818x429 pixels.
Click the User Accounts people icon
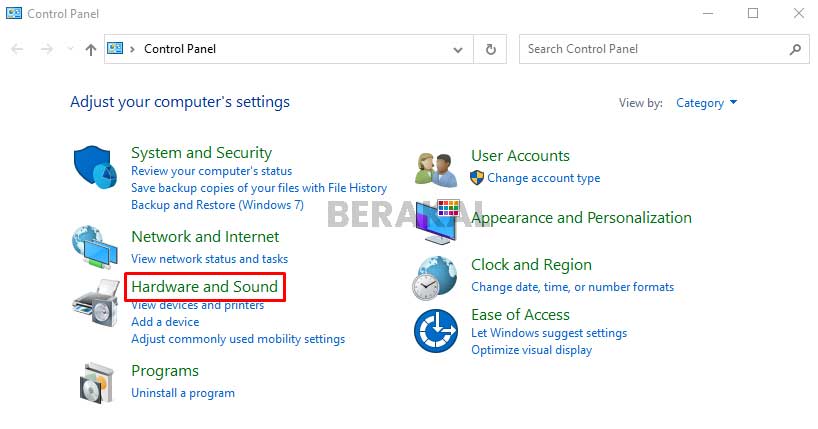436,169
